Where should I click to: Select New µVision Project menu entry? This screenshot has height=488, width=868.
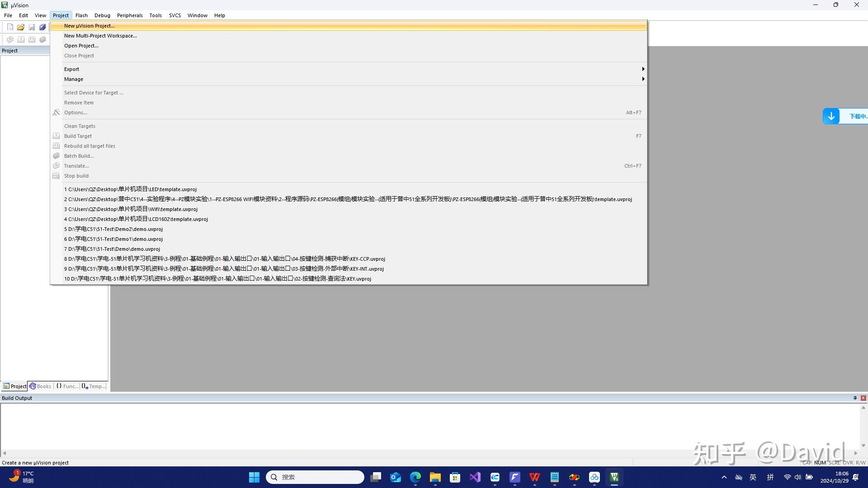pos(90,26)
